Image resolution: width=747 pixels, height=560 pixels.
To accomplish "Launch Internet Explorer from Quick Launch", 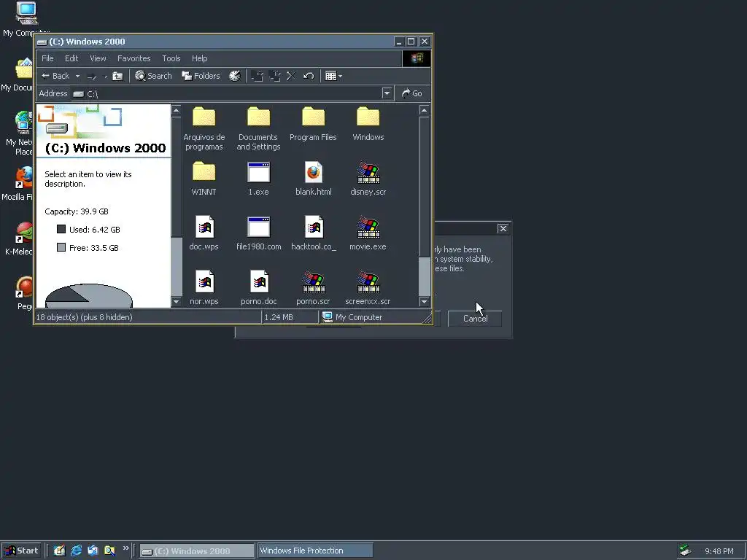I will (x=76, y=551).
